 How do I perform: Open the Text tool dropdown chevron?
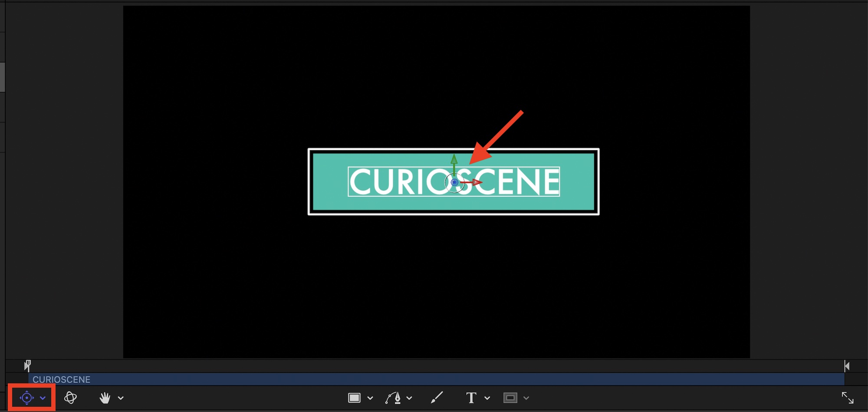click(487, 398)
